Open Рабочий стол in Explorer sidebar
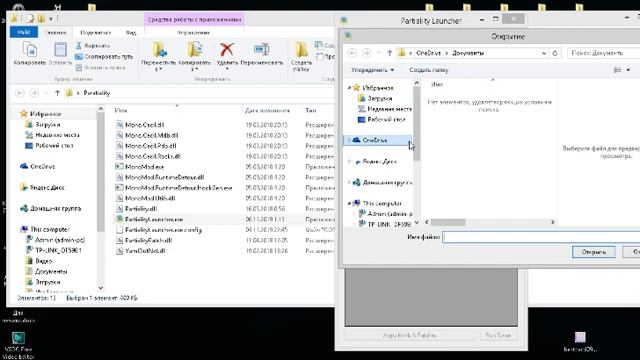The image size is (640, 360). coord(49,145)
